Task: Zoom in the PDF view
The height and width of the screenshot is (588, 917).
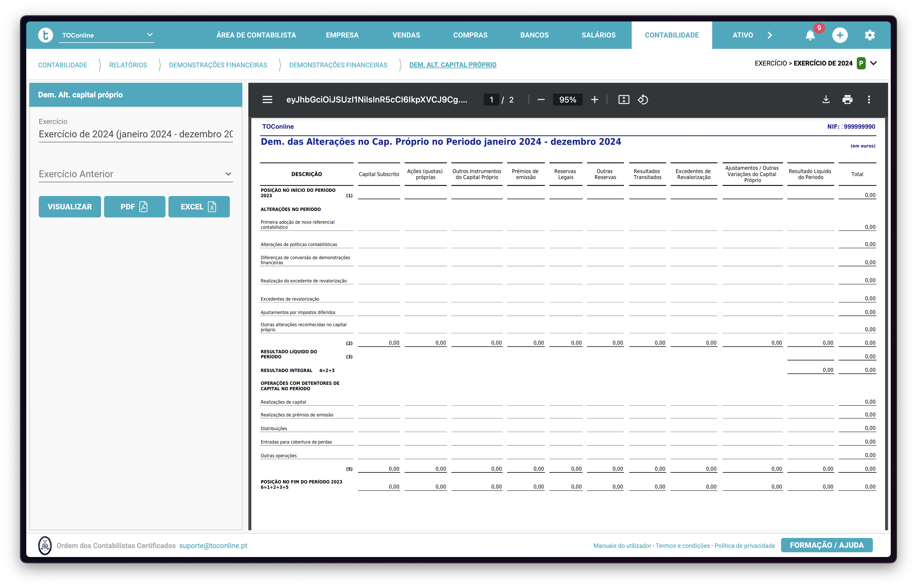Action: [594, 100]
